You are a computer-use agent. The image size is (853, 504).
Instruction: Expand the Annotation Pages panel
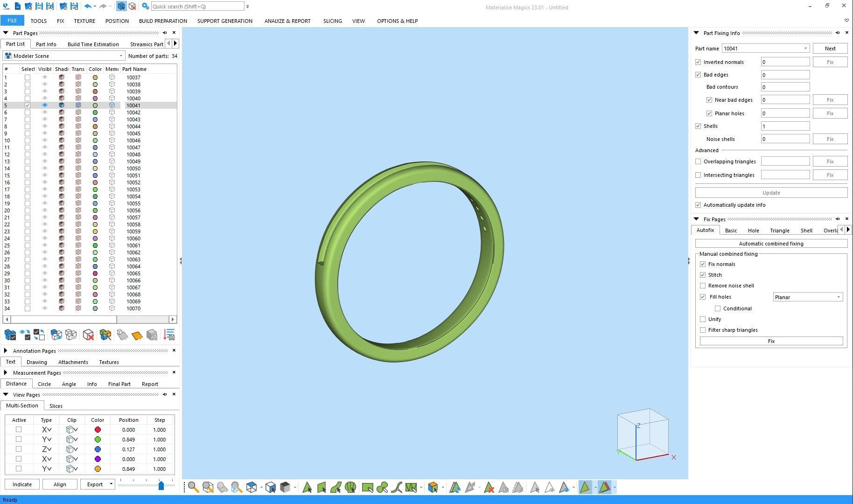pyautogui.click(x=6, y=350)
